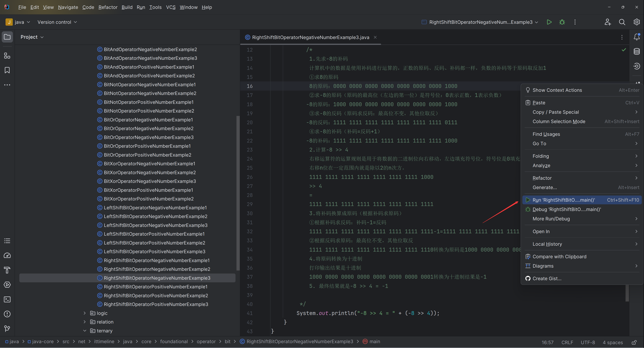Click the editor vertical scrollbar thumb
This screenshot has width=644, height=348.
pos(627,293)
